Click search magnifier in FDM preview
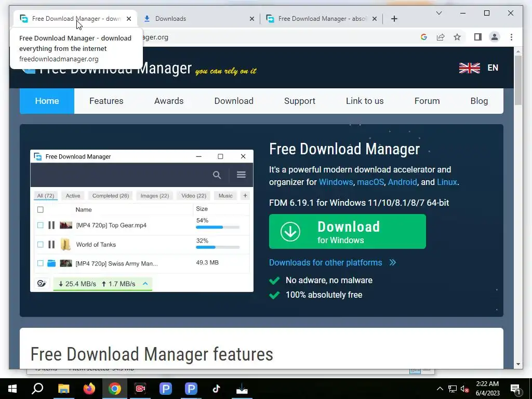Screen dimensions: 532x399 tap(217, 175)
